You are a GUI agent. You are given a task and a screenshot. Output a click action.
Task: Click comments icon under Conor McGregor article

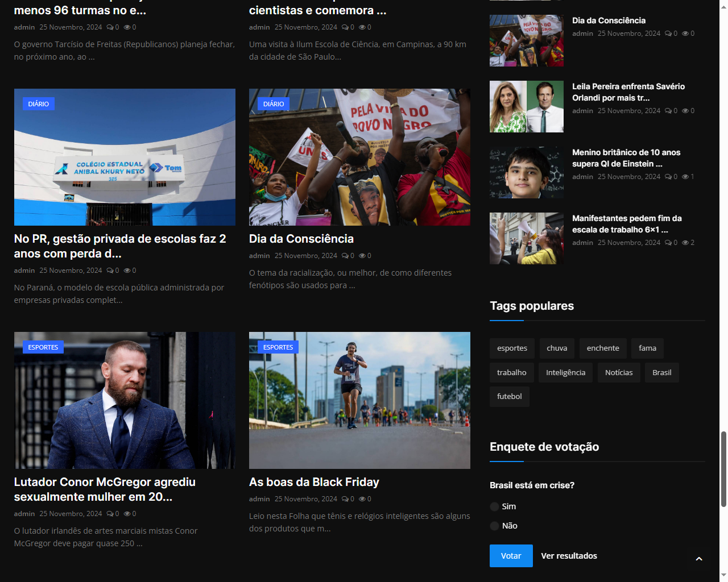110,514
